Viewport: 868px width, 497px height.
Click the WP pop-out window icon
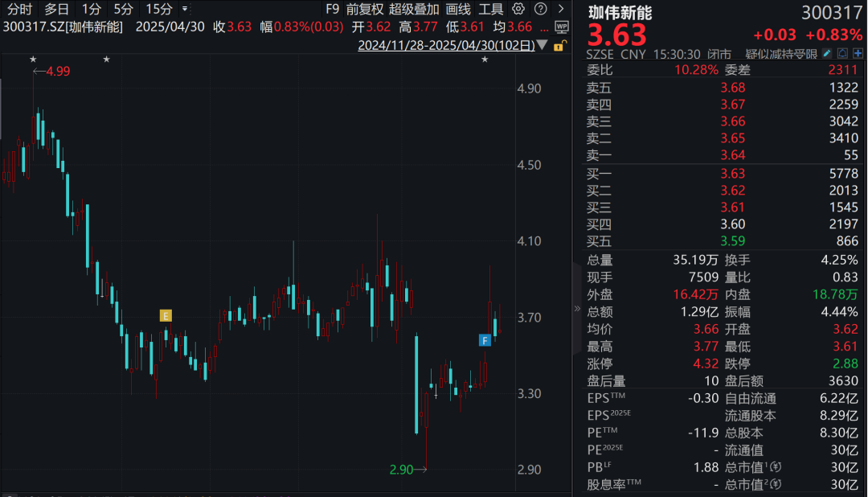[562, 27]
